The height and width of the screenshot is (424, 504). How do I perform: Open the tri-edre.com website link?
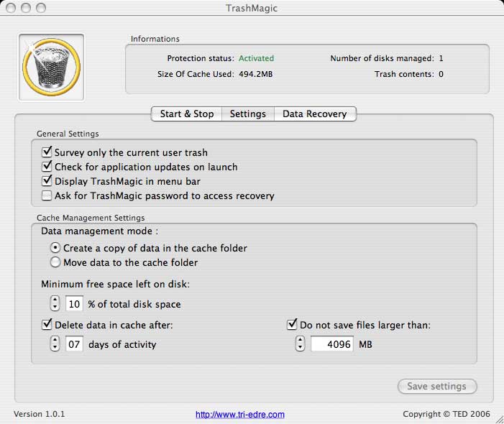coord(240,415)
